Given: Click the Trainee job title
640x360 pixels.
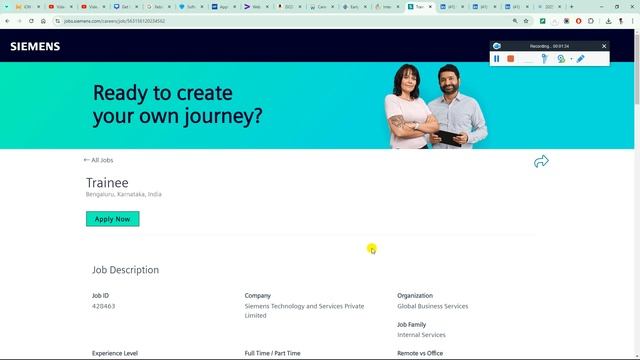Looking at the screenshot, I should tap(107, 182).
